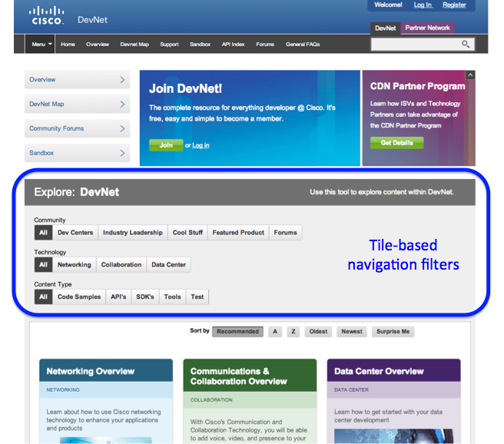This screenshot has height=444, width=504.
Task: Click the Cisco logo
Action: tap(47, 15)
